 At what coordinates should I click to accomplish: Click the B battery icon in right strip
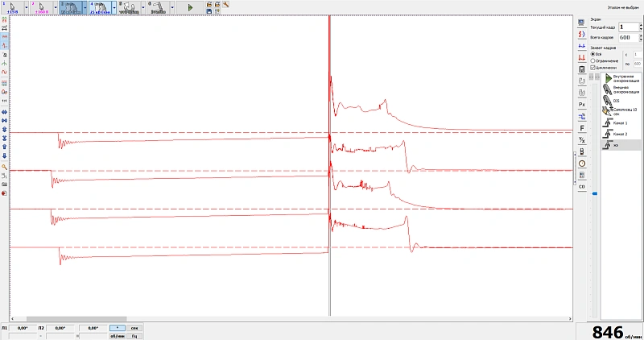[581, 151]
